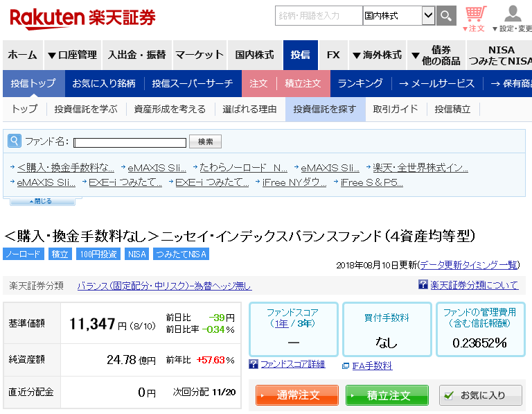Expand the 債券 他の商品 dropdown menu

click(436, 55)
